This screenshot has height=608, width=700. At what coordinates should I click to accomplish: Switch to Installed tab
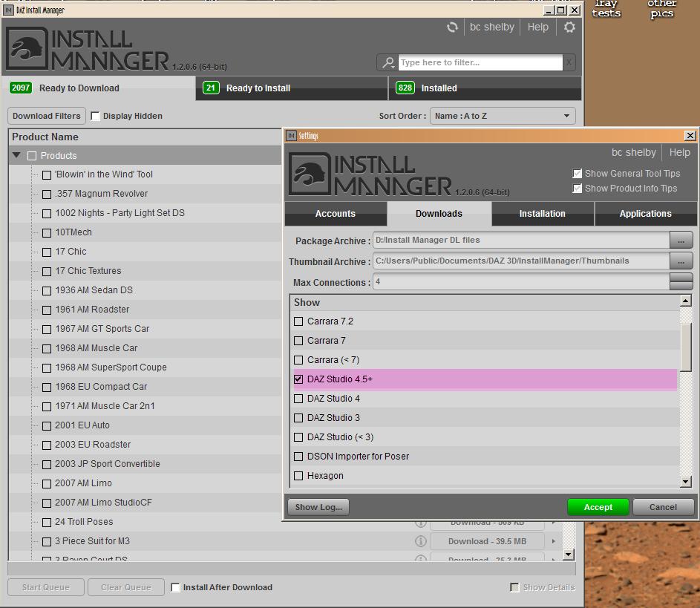(485, 88)
